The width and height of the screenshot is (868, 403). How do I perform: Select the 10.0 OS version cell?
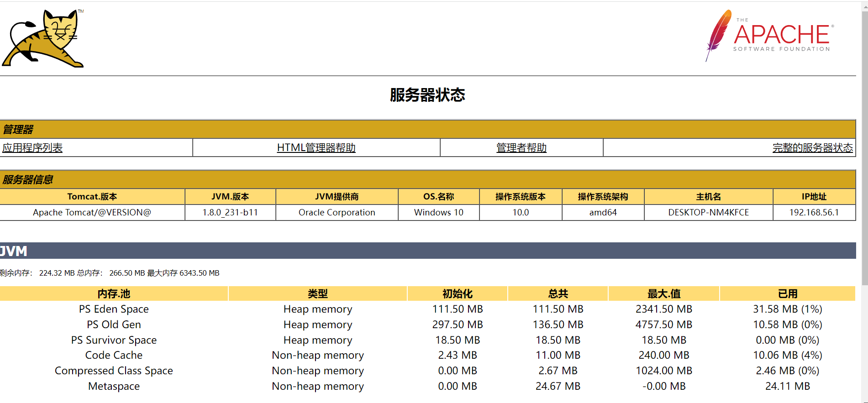coord(521,213)
